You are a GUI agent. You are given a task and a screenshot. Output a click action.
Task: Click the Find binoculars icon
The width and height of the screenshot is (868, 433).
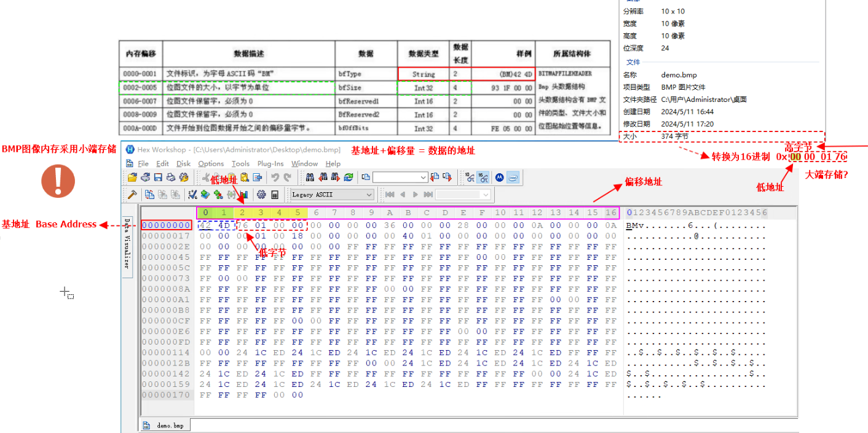[310, 177]
